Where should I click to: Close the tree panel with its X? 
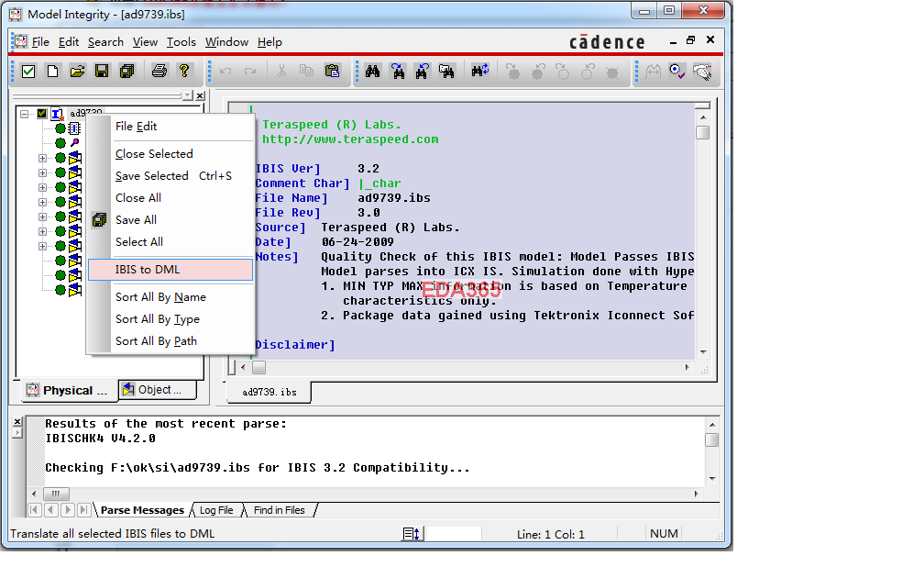pos(200,95)
